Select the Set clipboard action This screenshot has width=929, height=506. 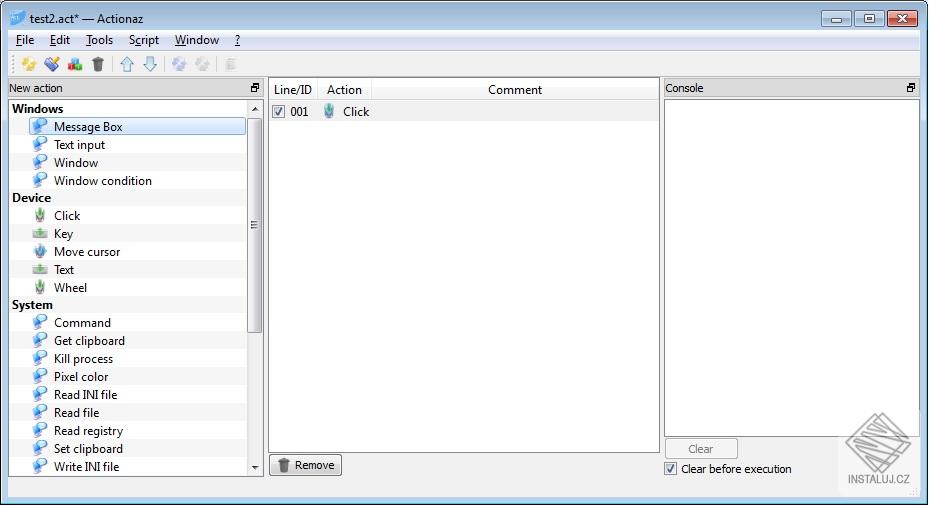tap(88, 449)
